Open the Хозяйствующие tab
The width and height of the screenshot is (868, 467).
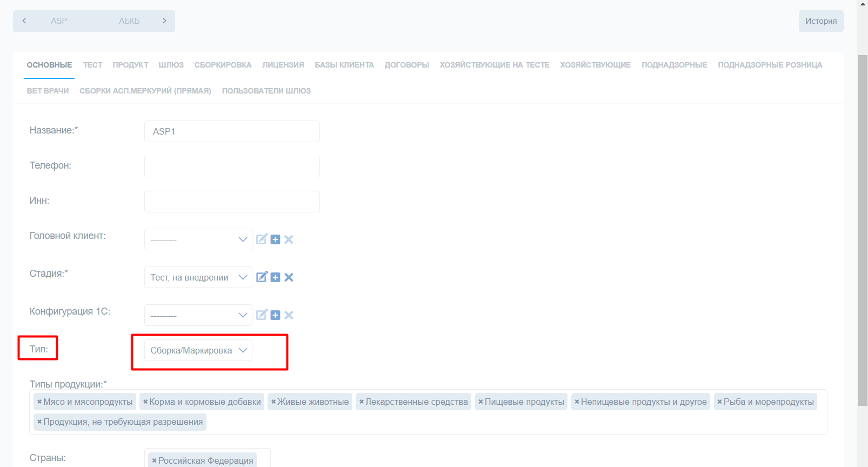(595, 65)
